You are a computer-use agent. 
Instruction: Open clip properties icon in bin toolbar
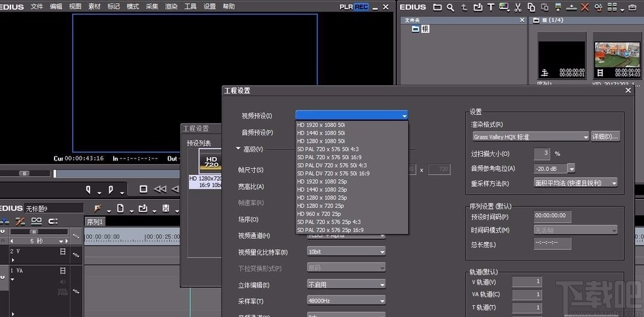click(599, 7)
